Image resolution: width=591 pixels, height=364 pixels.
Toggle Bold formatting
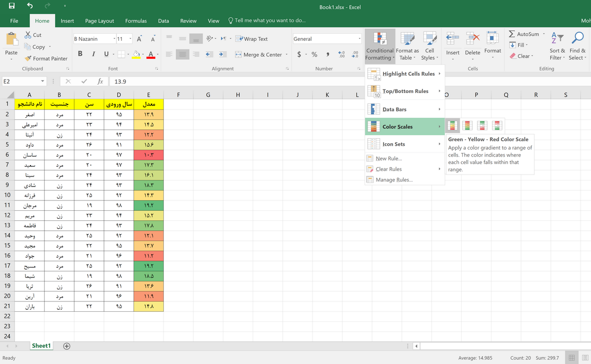tap(80, 54)
